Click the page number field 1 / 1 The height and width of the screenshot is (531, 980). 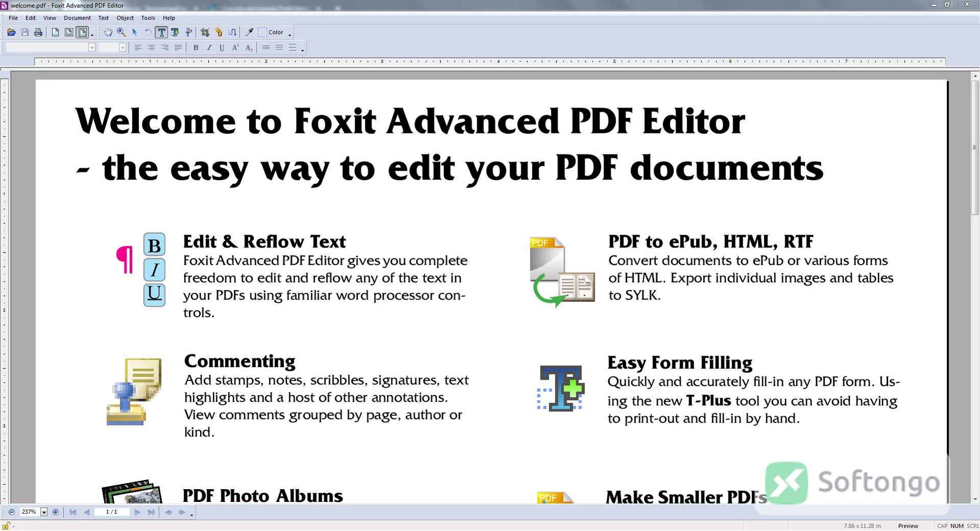pos(111,512)
